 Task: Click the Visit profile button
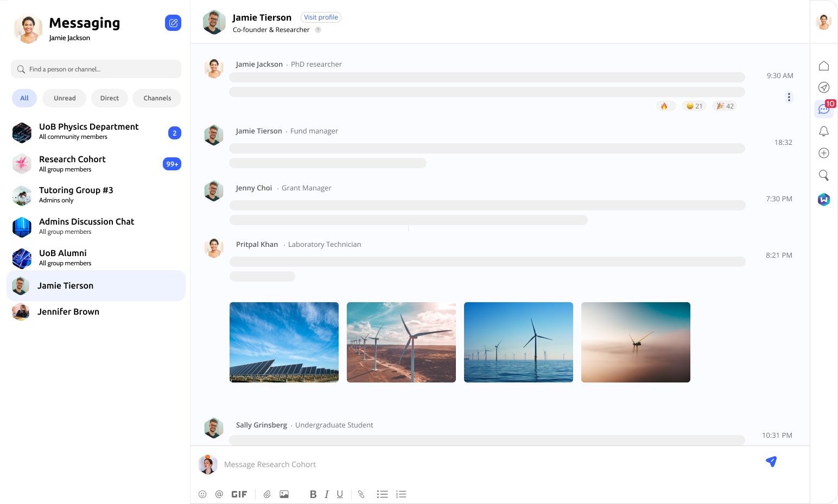[321, 17]
